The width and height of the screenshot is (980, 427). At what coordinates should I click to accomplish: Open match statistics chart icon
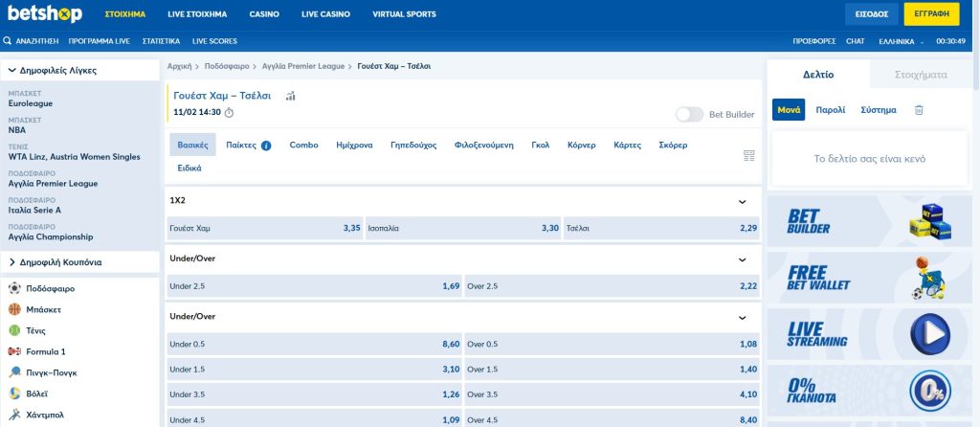[291, 97]
